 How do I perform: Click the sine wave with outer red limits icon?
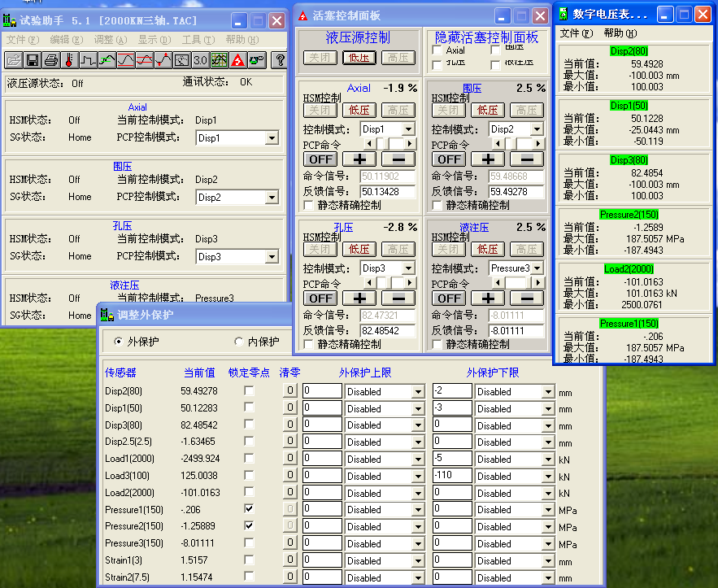point(126,60)
